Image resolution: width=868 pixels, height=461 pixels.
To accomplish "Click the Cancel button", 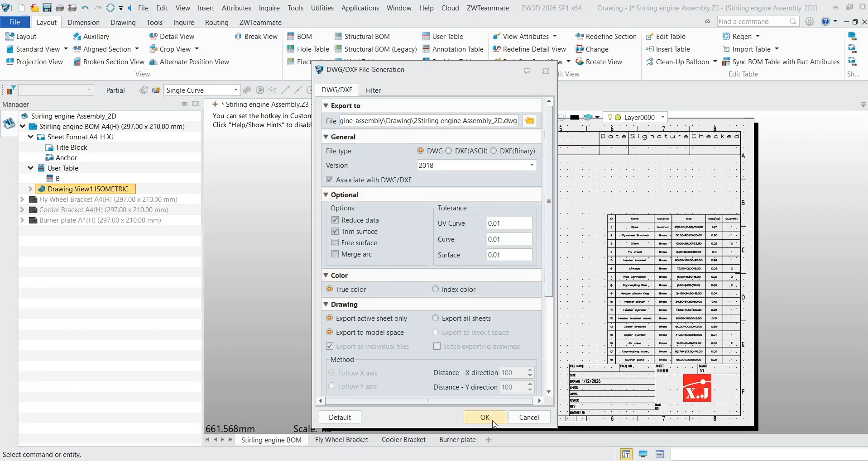I will coord(529,417).
